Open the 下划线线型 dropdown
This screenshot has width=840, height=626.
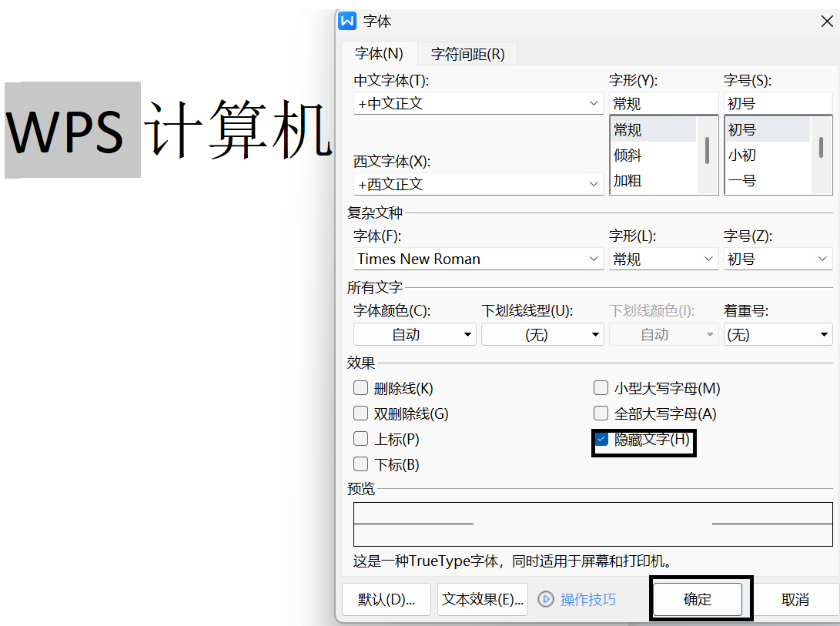pos(542,334)
